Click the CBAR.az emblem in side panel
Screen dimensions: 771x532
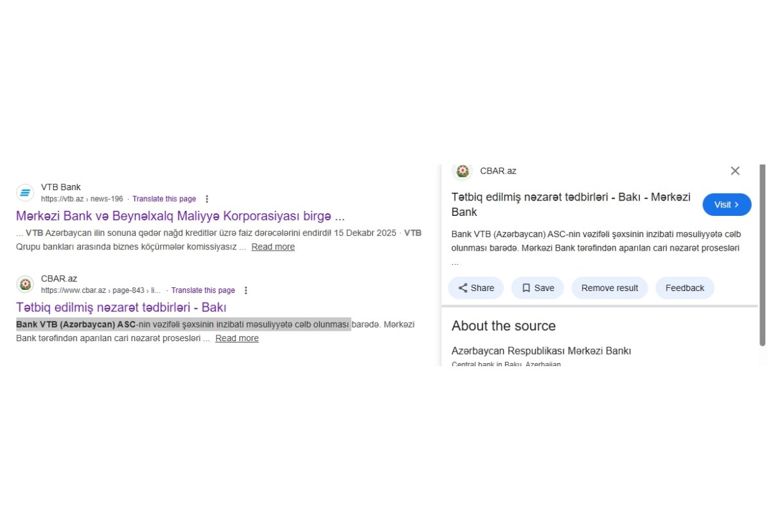tap(462, 171)
